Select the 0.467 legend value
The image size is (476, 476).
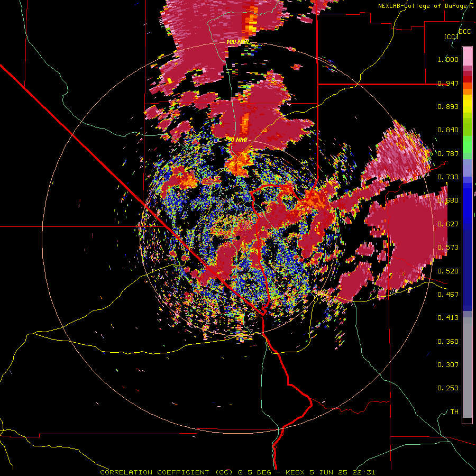point(448,295)
